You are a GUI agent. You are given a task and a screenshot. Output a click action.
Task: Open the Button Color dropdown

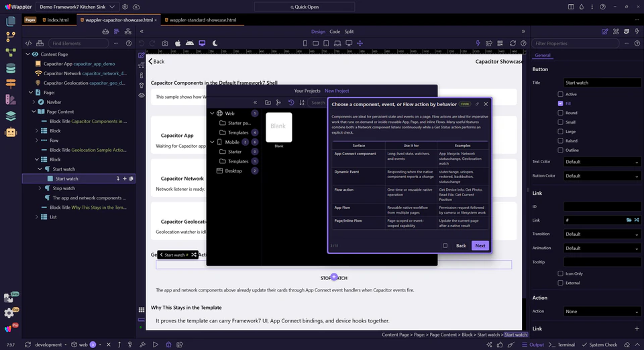tap(602, 176)
